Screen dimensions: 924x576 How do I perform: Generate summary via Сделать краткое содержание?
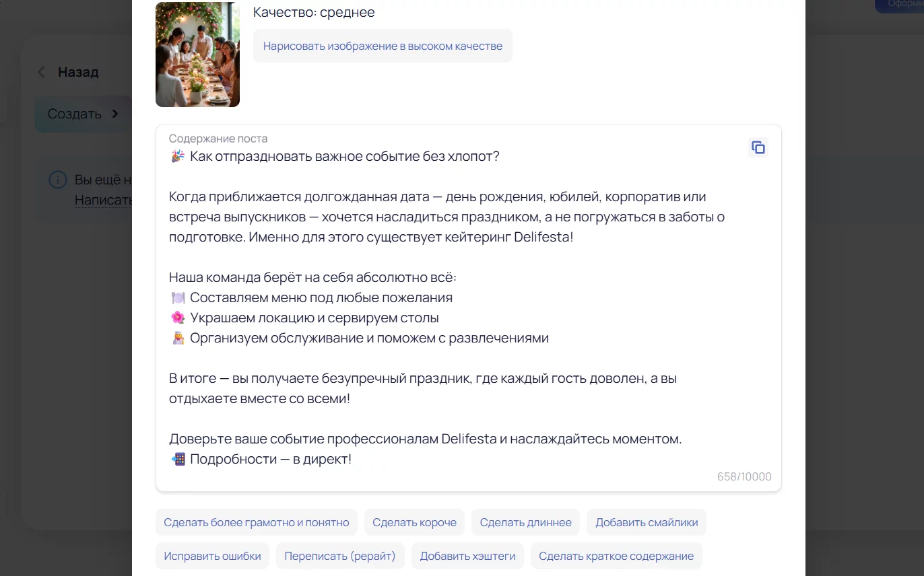coord(616,556)
